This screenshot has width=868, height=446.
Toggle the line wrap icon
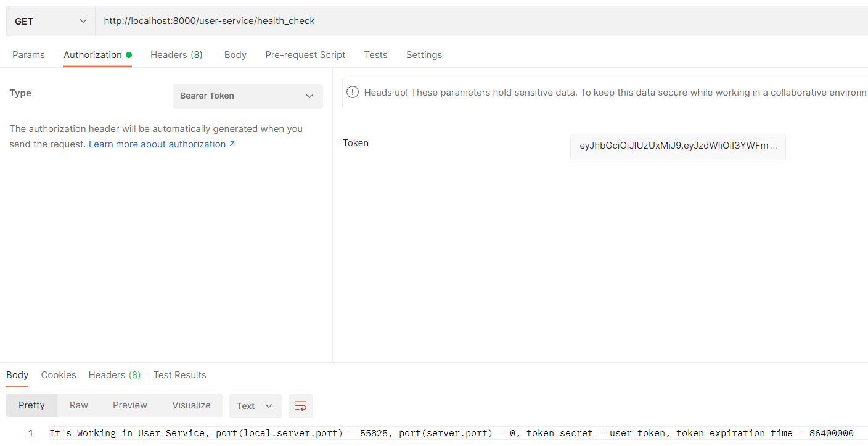[x=301, y=406]
